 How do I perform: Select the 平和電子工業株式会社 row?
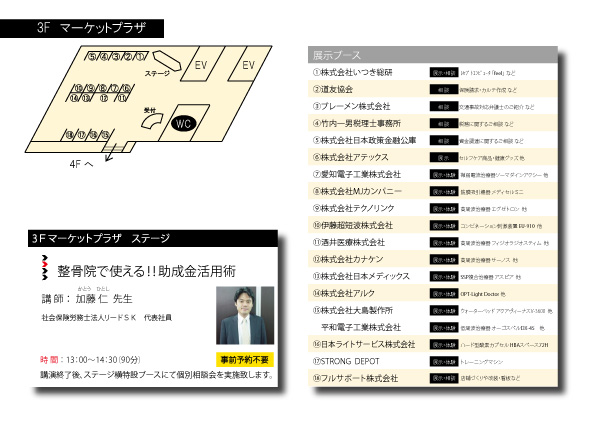[433, 327]
